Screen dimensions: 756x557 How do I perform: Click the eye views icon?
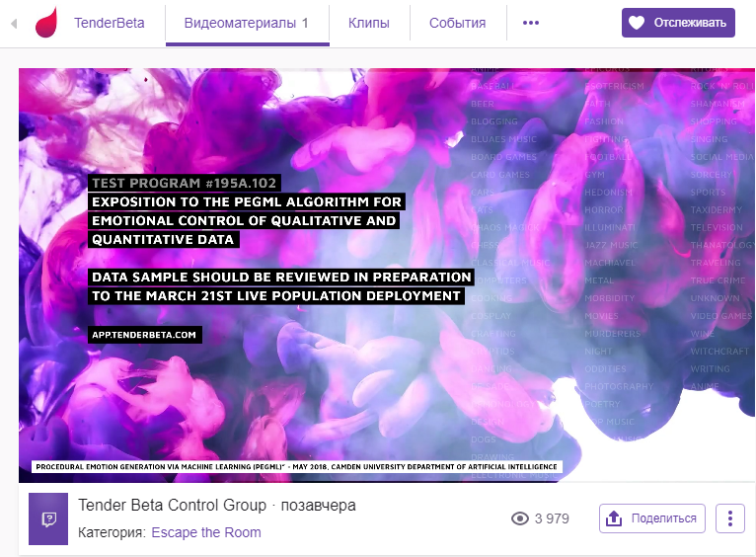tap(520, 518)
